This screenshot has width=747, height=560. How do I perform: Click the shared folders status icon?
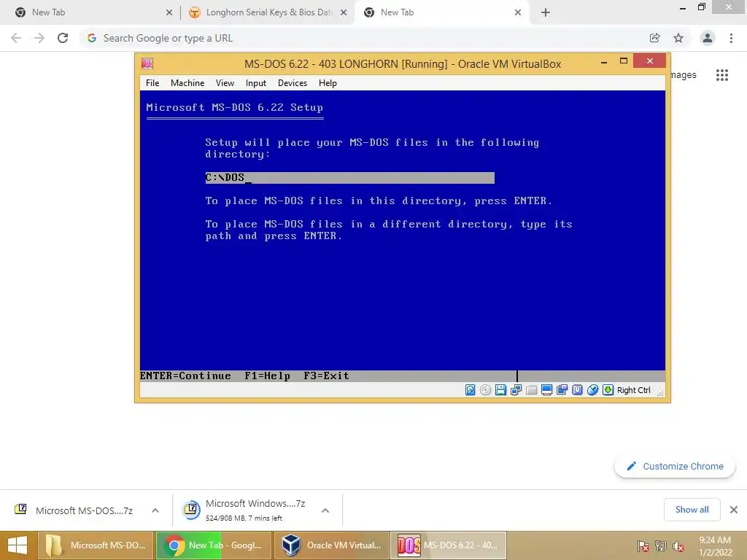(x=531, y=390)
